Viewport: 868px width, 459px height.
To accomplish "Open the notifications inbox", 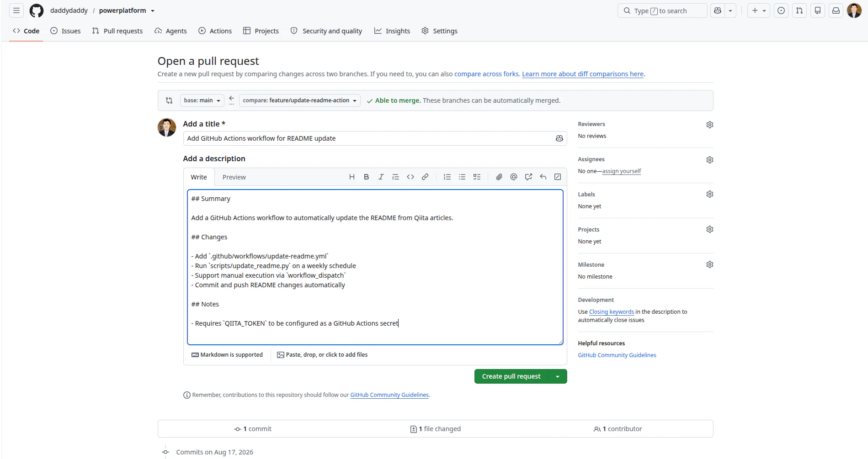I will 836,11.
